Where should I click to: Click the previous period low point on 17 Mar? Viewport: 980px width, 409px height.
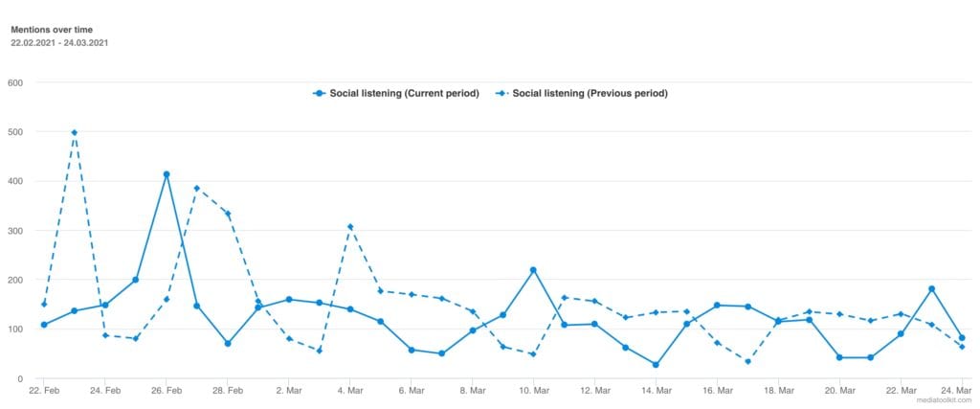[747, 361]
